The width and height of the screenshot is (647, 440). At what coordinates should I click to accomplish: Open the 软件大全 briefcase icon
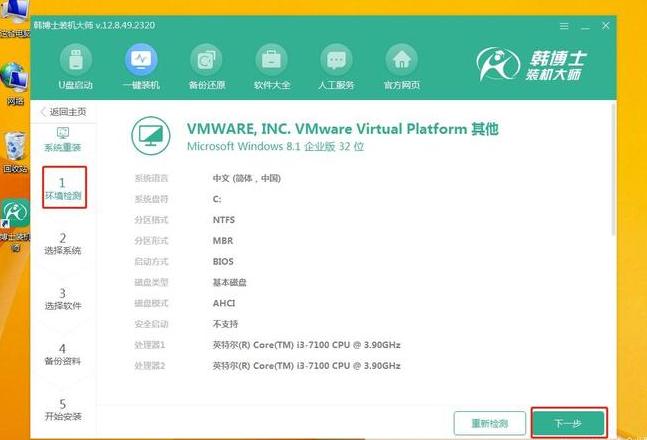point(272,60)
